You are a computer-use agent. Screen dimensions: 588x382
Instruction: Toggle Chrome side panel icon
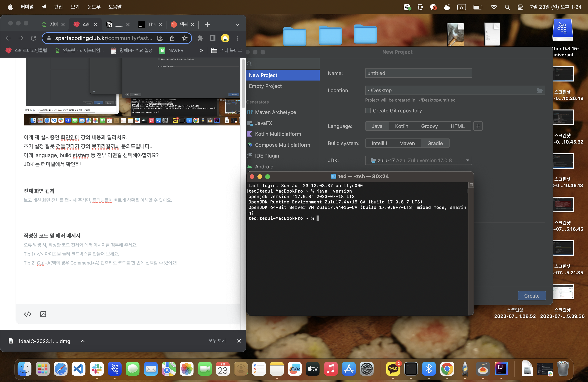(x=213, y=38)
